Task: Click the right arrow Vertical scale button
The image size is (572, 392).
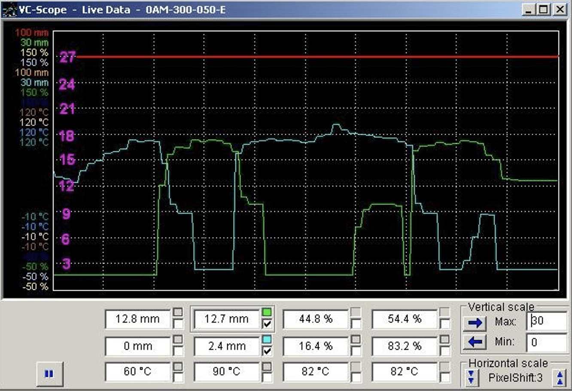Action: (475, 323)
